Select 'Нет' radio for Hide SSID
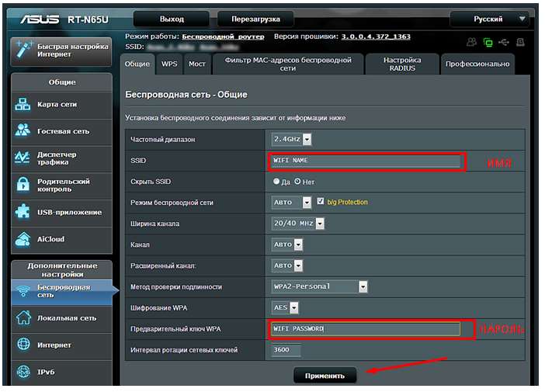Image resolution: width=545 pixels, height=392 pixels. tap(297, 182)
